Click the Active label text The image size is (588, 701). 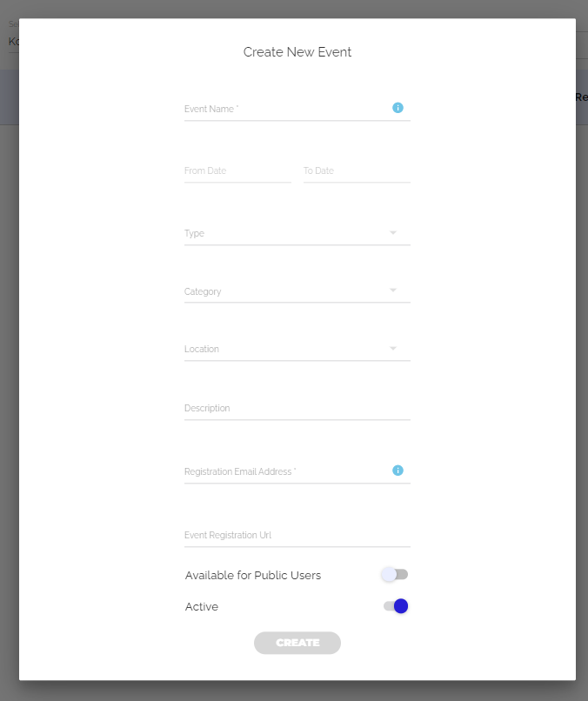tap(202, 607)
